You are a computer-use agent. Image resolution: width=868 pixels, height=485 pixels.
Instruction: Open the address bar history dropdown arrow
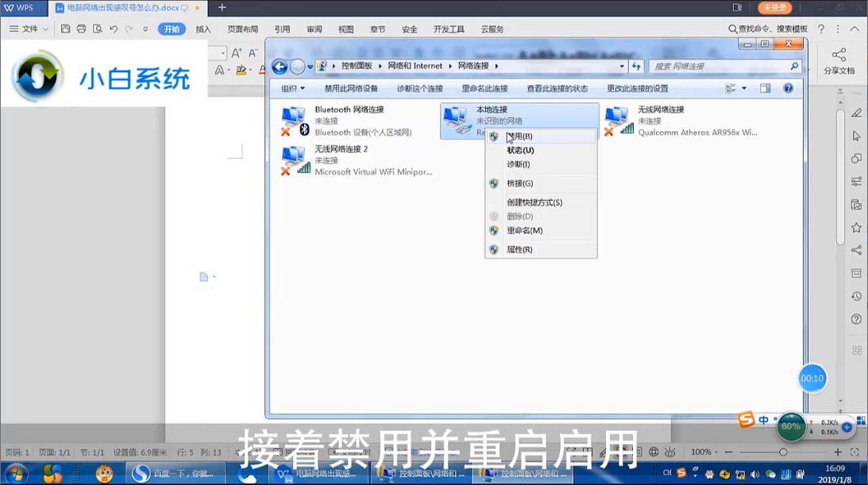click(x=622, y=66)
